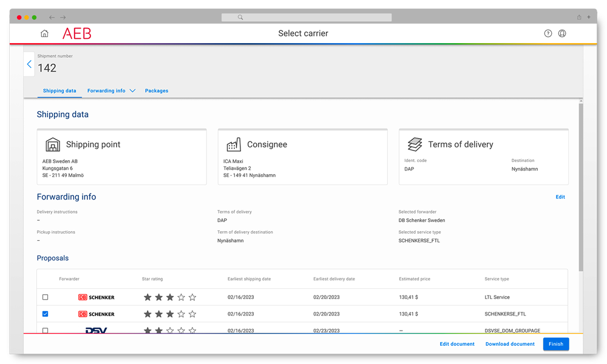Click DB Schenker logo in SCHENKERSE_FTL row
607x364 pixels.
(96, 314)
